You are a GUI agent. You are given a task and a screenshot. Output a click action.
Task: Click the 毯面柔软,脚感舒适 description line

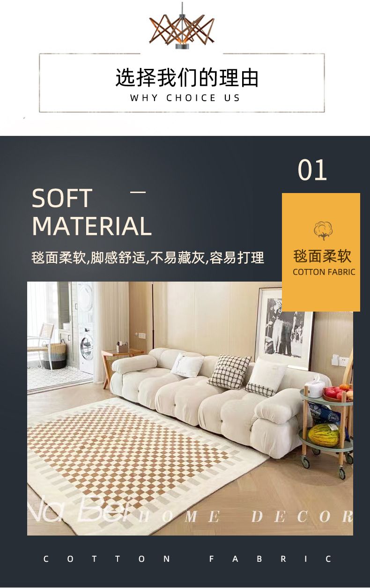coord(148,258)
